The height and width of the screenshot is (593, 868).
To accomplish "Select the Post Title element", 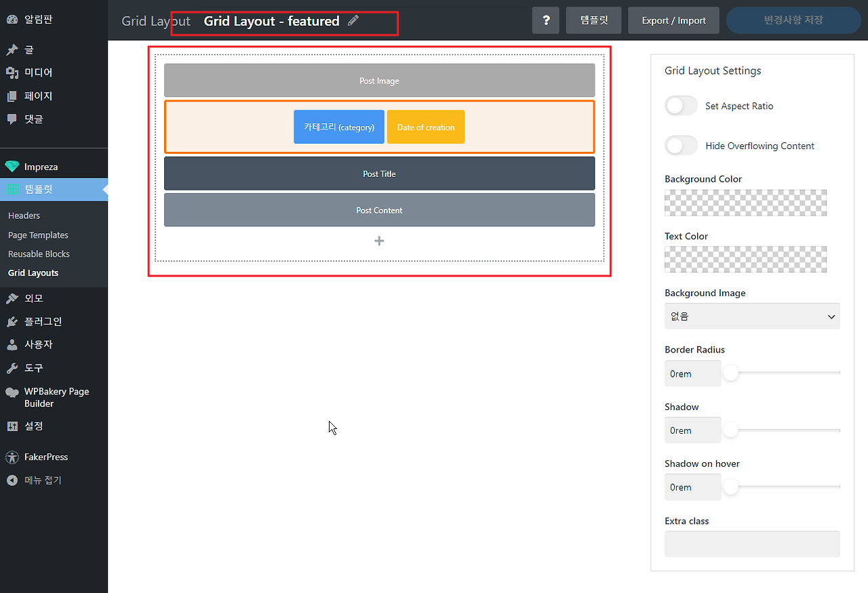I will tap(379, 173).
